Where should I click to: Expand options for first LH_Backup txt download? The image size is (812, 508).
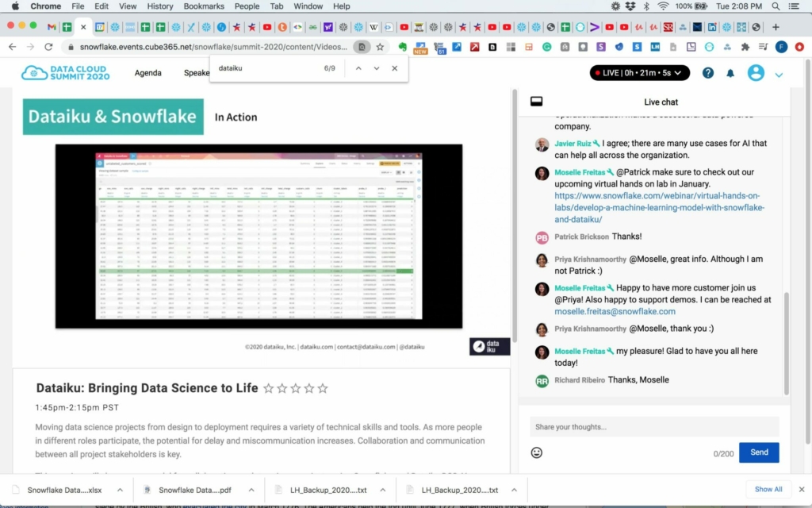(383, 490)
